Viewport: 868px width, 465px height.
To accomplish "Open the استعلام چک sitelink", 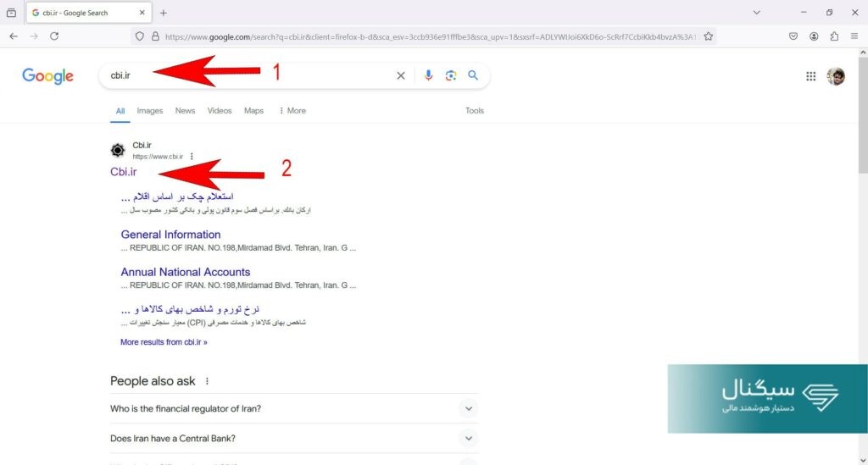I will pos(177,197).
